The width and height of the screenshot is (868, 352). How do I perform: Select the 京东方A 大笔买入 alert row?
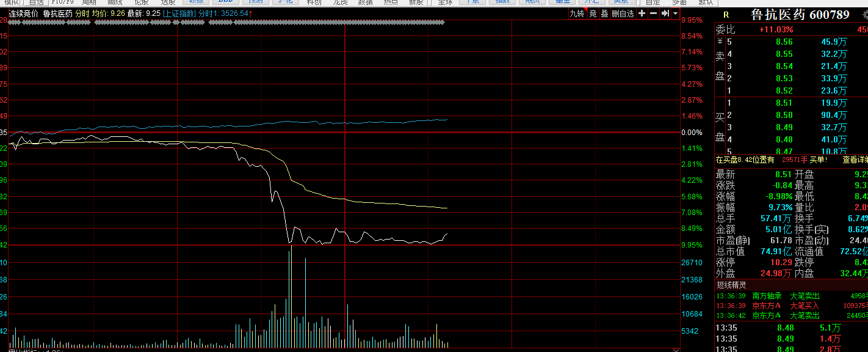792,306
